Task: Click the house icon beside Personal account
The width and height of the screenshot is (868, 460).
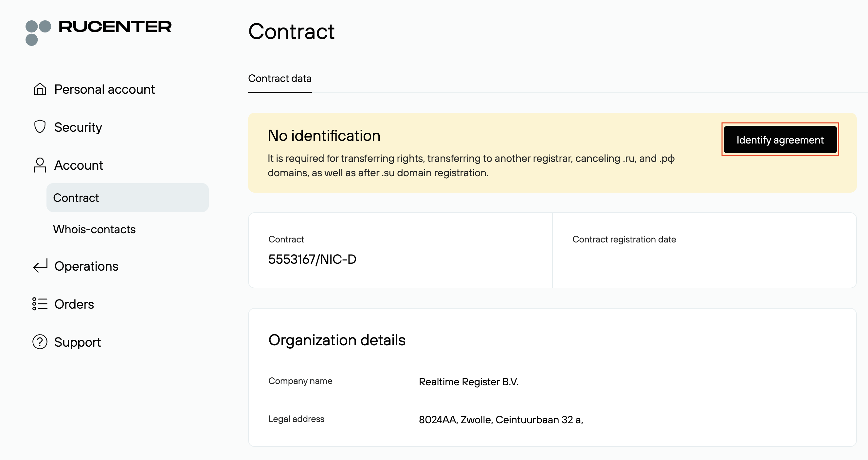Action: pyautogui.click(x=40, y=89)
